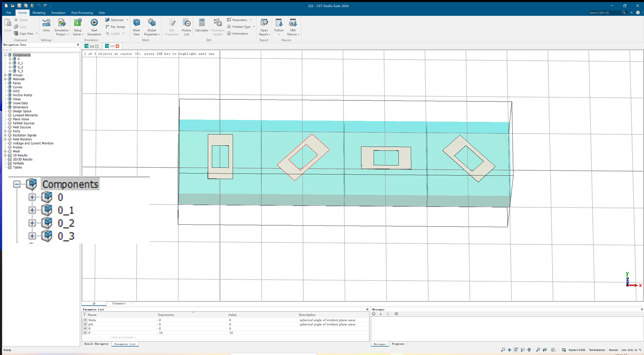This screenshot has height=355, width=644.
Task: Click the Python macros icon
Action: pyautogui.click(x=279, y=23)
